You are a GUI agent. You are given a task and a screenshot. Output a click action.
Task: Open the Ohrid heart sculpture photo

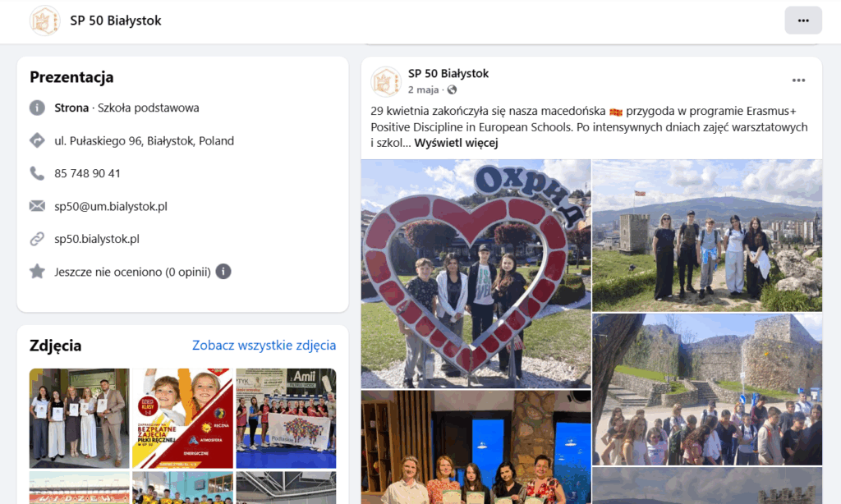[x=476, y=273]
